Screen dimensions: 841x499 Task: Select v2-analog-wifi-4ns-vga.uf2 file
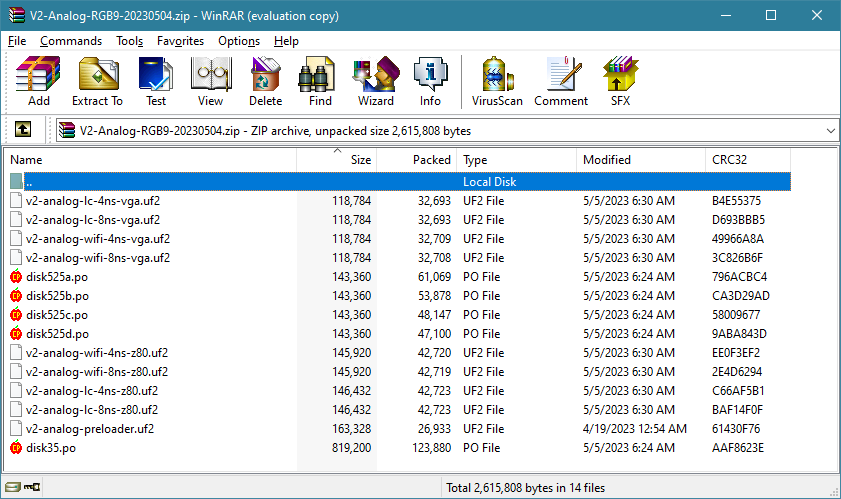(x=98, y=239)
